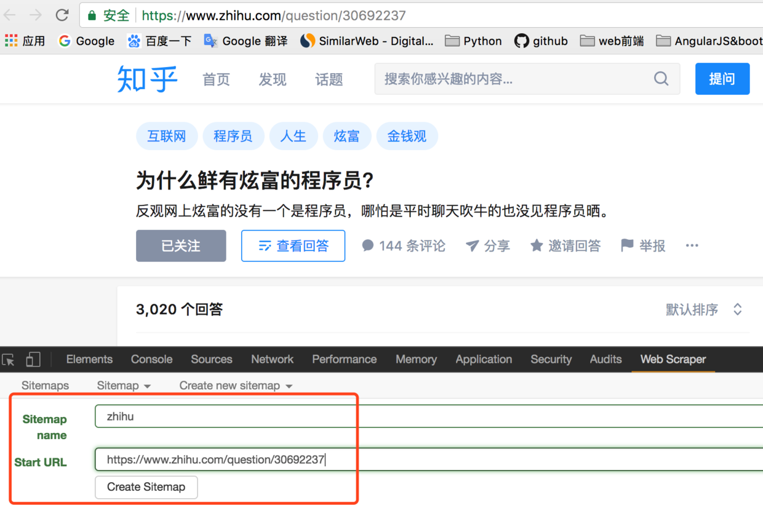Open the SimilarWeb bookmark
This screenshot has height=532, width=763.
tap(367, 41)
